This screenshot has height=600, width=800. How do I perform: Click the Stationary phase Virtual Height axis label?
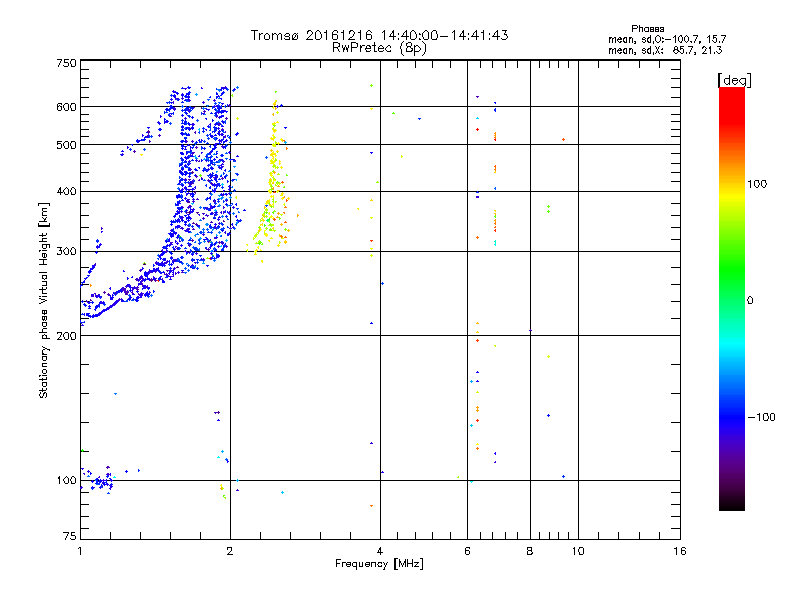[x=44, y=301]
